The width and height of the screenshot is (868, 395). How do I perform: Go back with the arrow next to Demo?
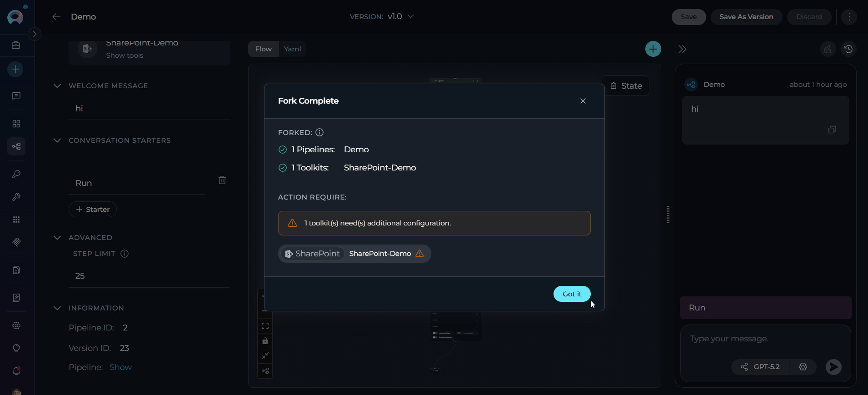[56, 17]
